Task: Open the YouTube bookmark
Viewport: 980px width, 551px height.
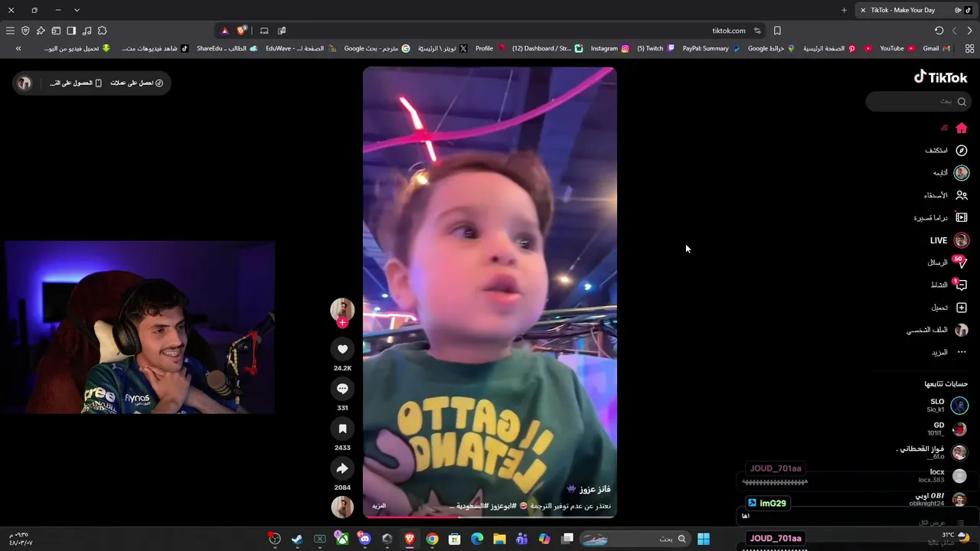Action: click(x=897, y=48)
